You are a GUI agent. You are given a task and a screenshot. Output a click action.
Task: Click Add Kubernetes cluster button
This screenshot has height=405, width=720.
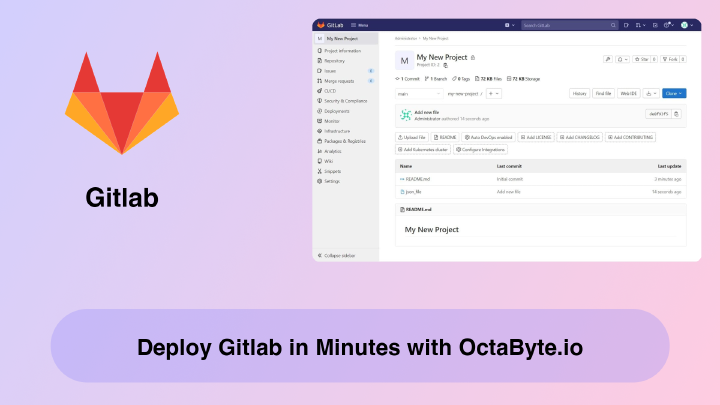[423, 150]
